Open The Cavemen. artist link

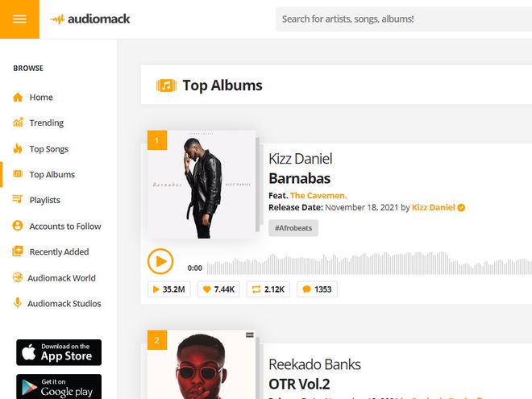(x=318, y=196)
